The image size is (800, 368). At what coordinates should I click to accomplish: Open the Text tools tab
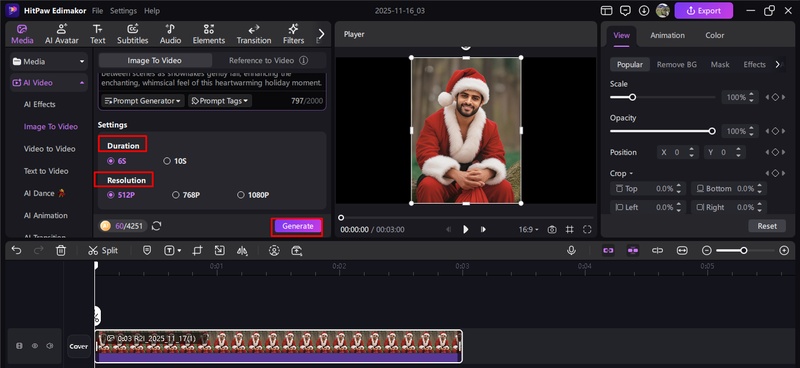pos(97,34)
